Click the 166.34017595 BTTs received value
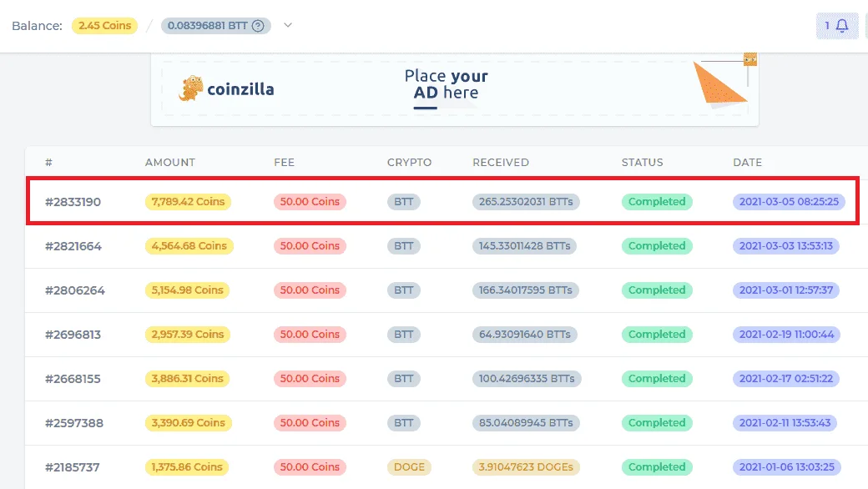The height and width of the screenshot is (489, 868). [x=525, y=290]
